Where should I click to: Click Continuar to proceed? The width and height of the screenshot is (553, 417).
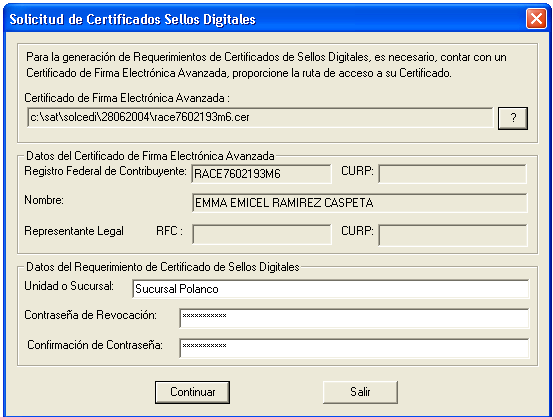(193, 392)
